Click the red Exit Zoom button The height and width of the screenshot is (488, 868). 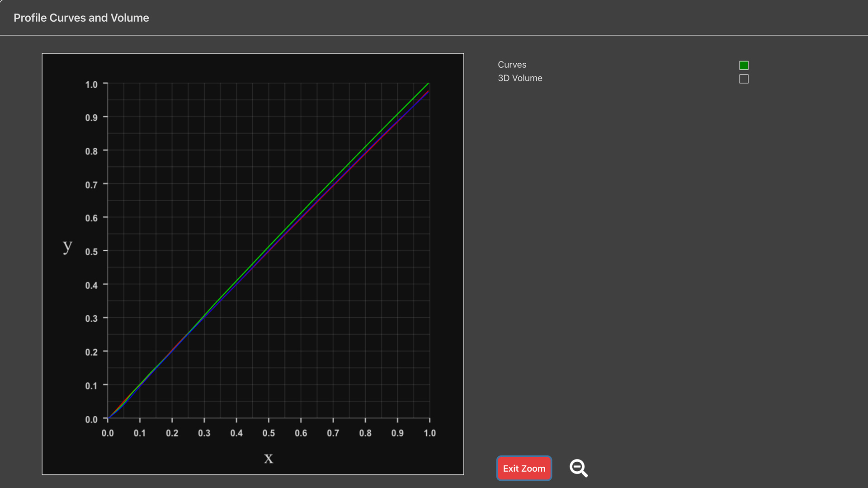pos(524,469)
